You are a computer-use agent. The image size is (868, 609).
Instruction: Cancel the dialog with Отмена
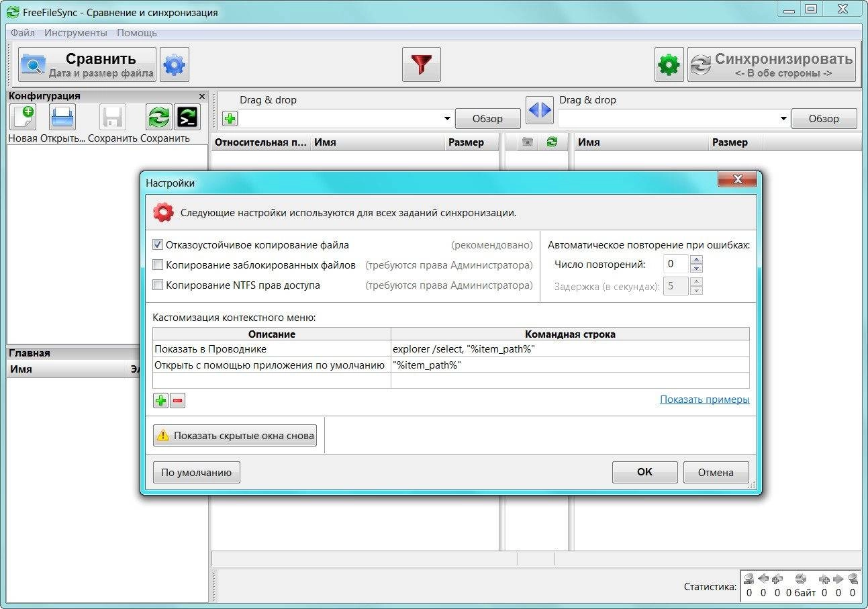click(716, 472)
